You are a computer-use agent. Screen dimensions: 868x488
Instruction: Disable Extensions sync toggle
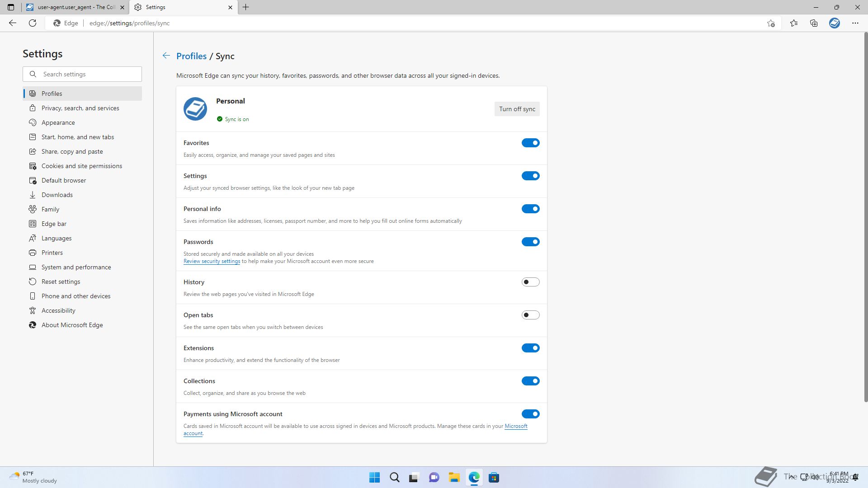530,348
